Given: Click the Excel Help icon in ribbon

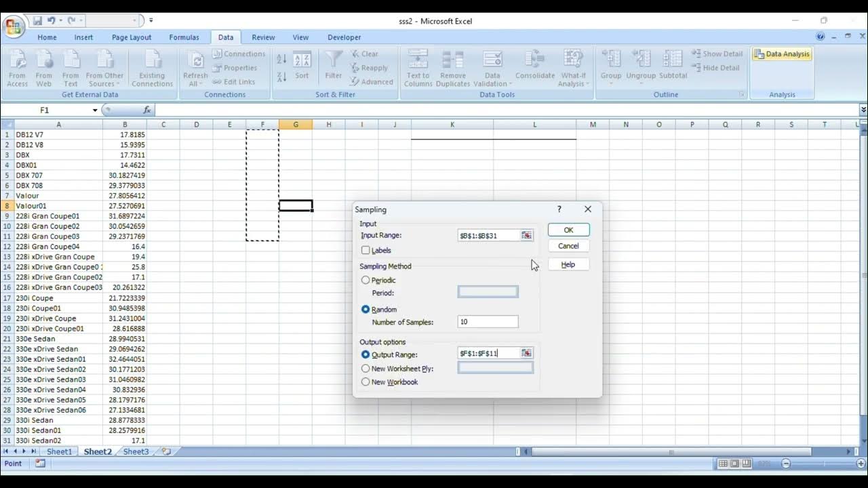Looking at the screenshot, I should tap(821, 37).
